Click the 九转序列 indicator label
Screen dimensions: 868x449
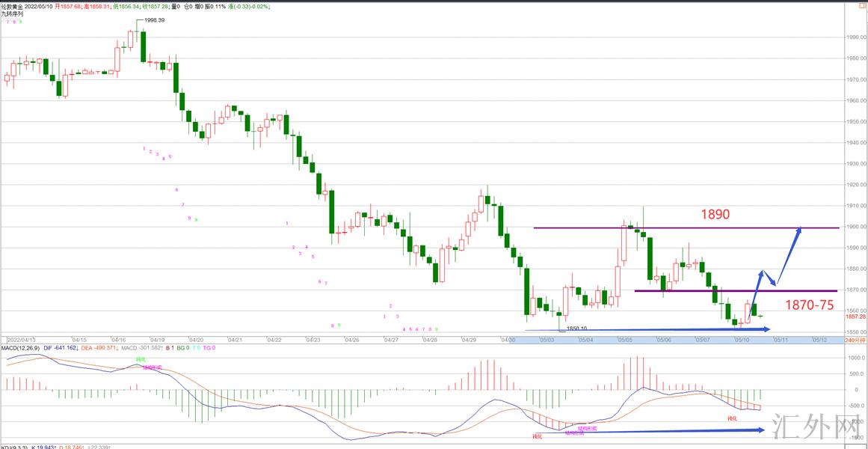pos(12,14)
